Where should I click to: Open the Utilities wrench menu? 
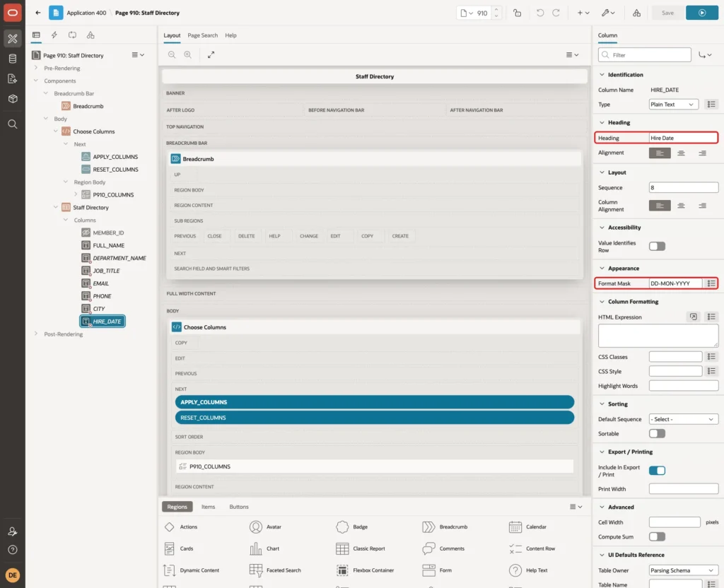pos(608,13)
